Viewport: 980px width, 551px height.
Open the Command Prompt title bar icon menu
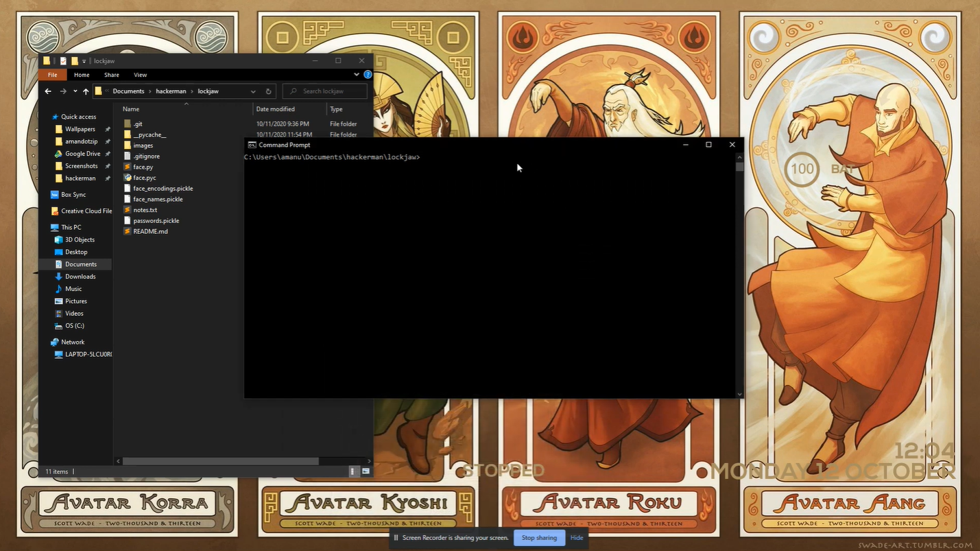252,145
